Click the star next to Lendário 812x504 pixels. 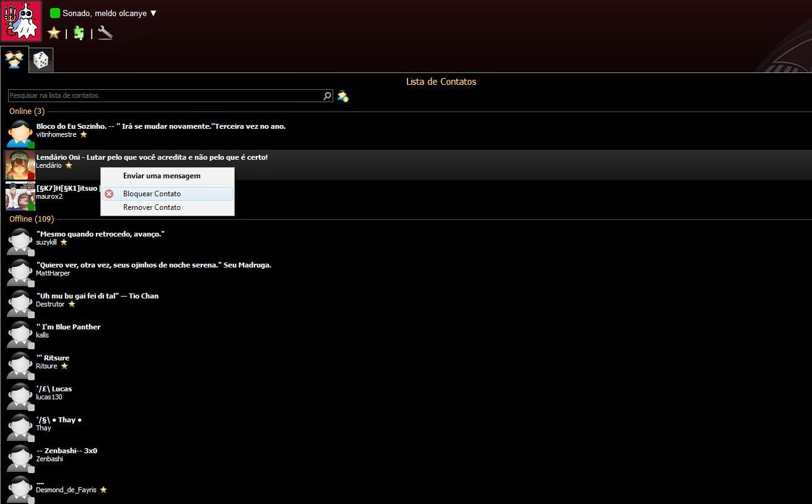pos(69,165)
